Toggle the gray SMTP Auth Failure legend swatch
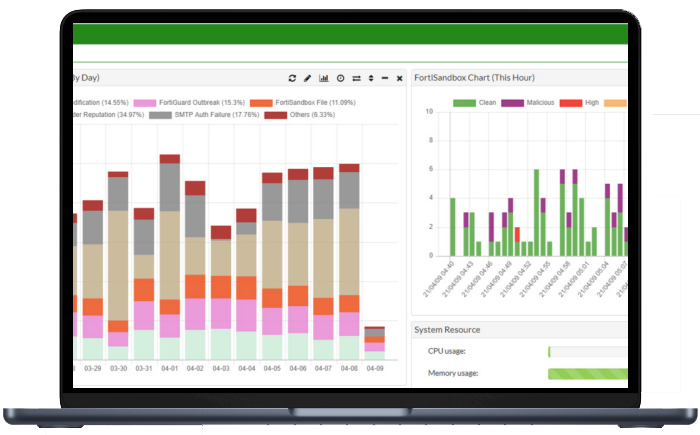This screenshot has width=700, height=435. click(x=160, y=115)
